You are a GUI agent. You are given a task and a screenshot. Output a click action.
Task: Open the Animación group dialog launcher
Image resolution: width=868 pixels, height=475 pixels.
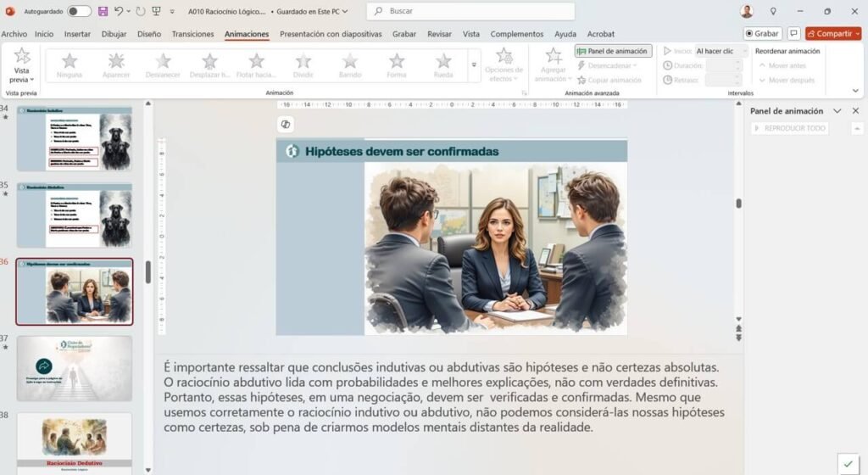(x=524, y=93)
